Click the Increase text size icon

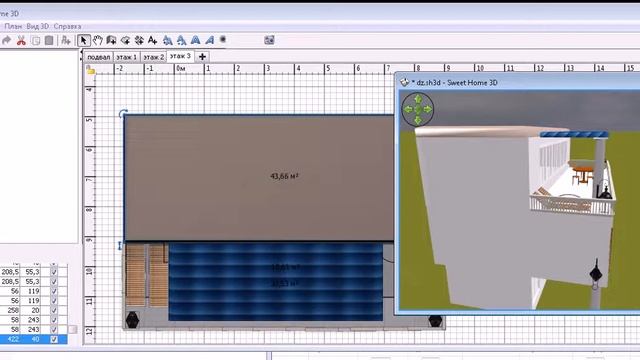[x=167, y=40]
